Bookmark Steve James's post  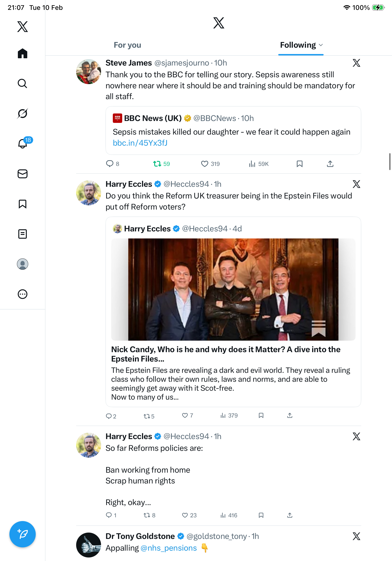point(300,164)
